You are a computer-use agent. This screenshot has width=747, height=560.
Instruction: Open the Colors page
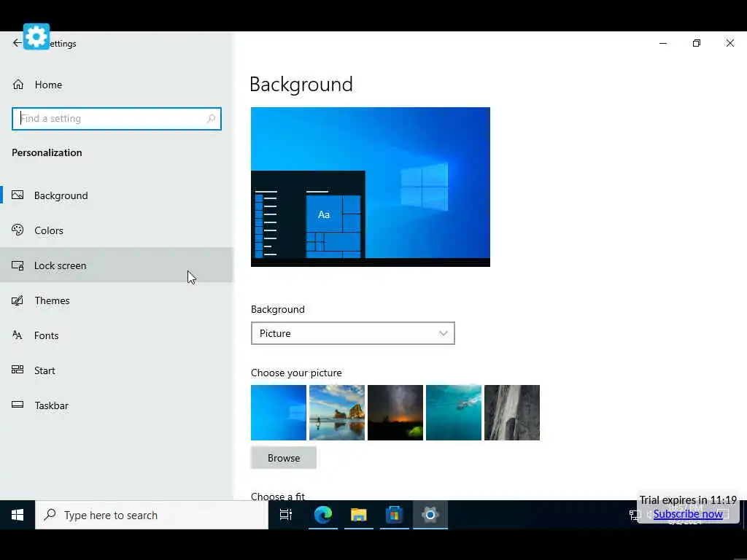click(x=117, y=230)
